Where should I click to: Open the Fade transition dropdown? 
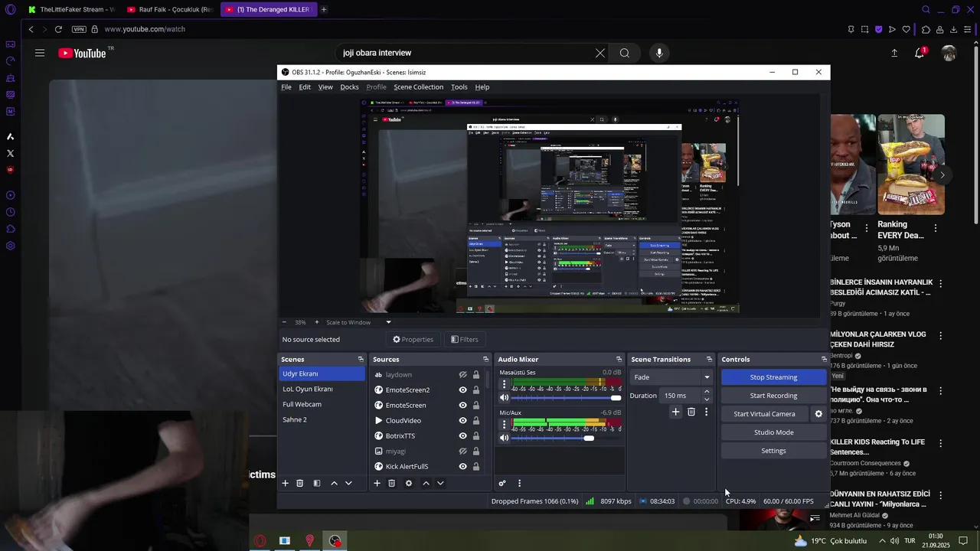click(x=671, y=377)
